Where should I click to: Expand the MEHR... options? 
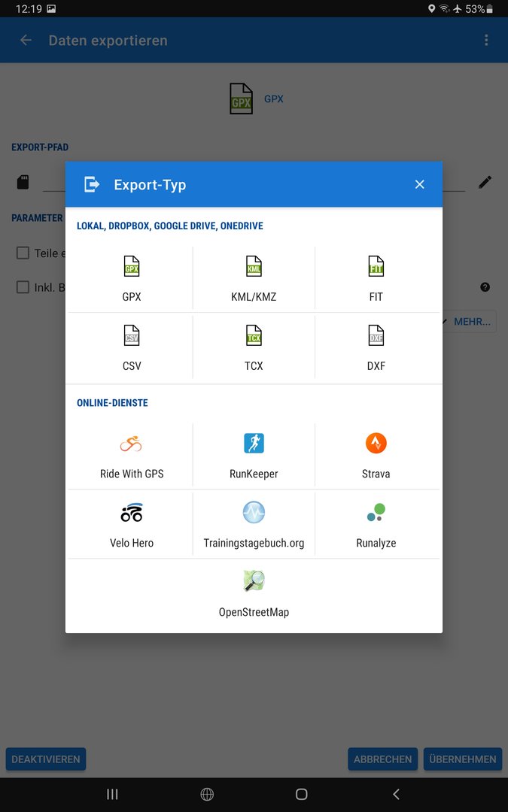[469, 322]
